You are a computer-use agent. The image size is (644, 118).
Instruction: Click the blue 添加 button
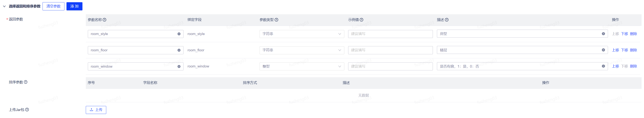[x=74, y=6]
